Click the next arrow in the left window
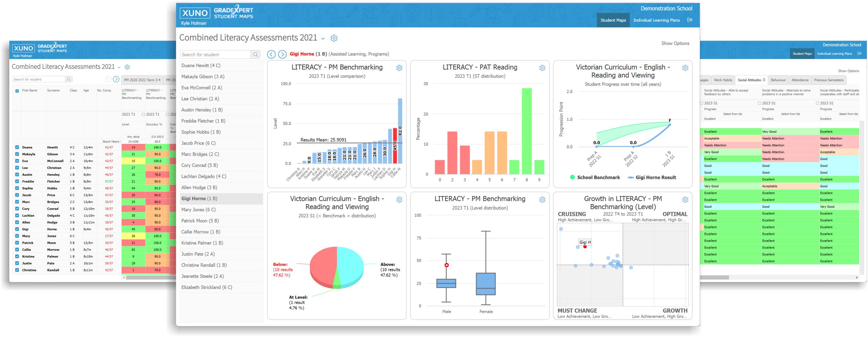Screen dimensions: 868x337 point(116,79)
